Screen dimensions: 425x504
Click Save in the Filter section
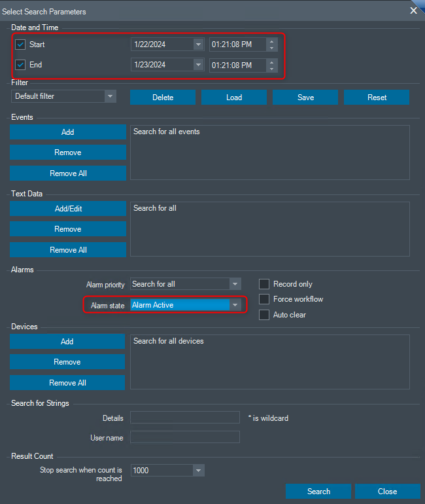coord(305,98)
